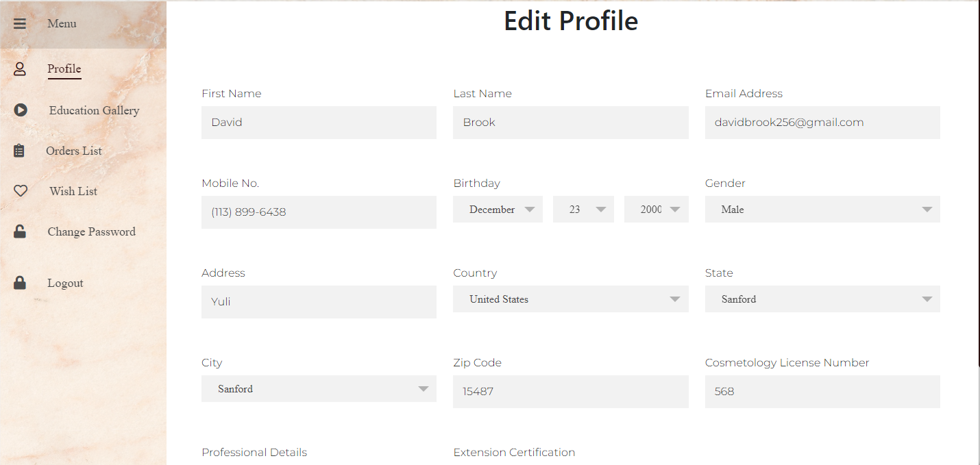Click the hamburger menu icon
The image size is (980, 465).
tap(19, 23)
